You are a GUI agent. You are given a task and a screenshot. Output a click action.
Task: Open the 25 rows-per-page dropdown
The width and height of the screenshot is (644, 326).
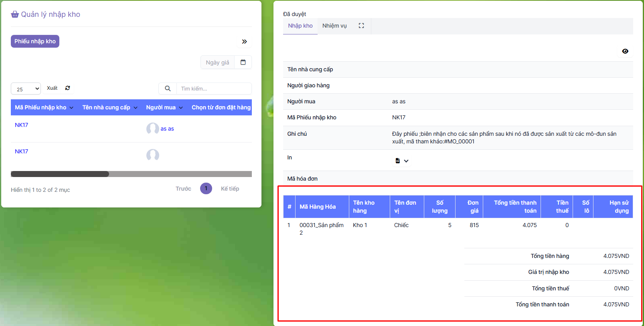(x=26, y=89)
